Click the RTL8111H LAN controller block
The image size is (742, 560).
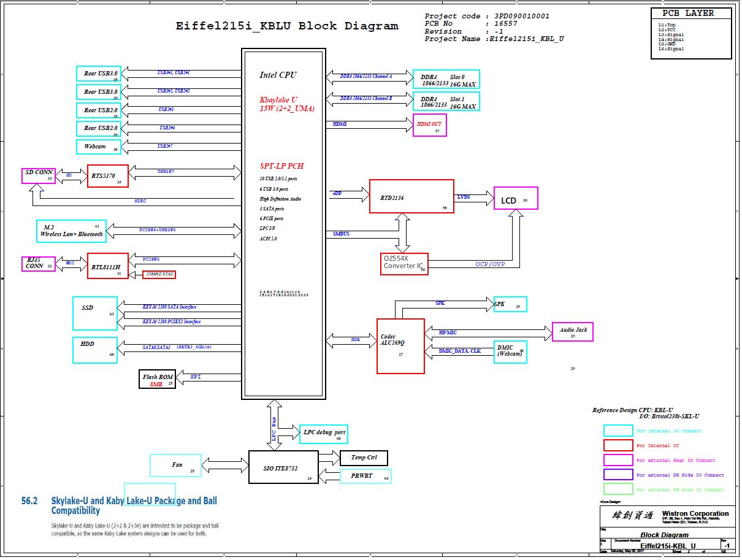tap(108, 266)
